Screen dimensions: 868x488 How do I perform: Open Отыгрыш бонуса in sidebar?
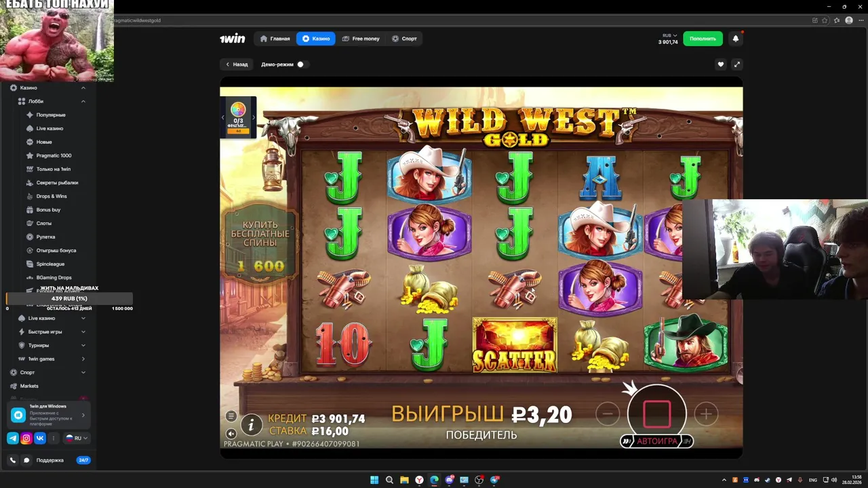click(x=56, y=251)
